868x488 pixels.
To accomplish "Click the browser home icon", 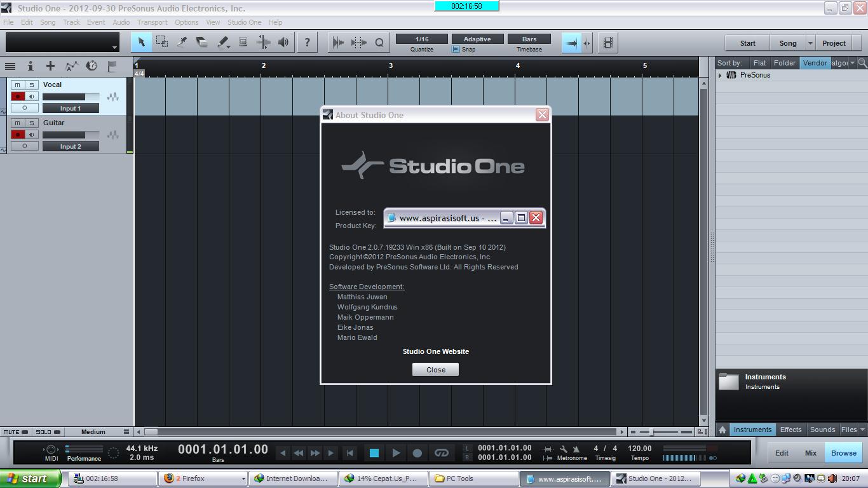I will coord(722,430).
